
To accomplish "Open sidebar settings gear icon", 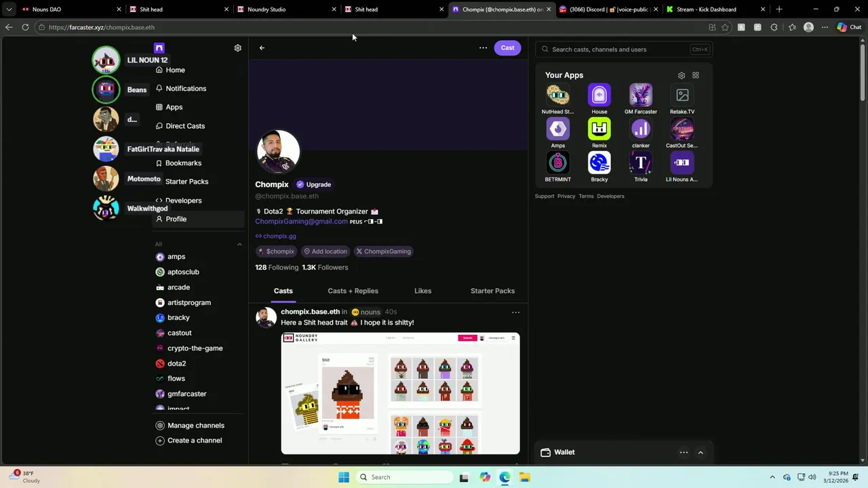I will 237,48.
